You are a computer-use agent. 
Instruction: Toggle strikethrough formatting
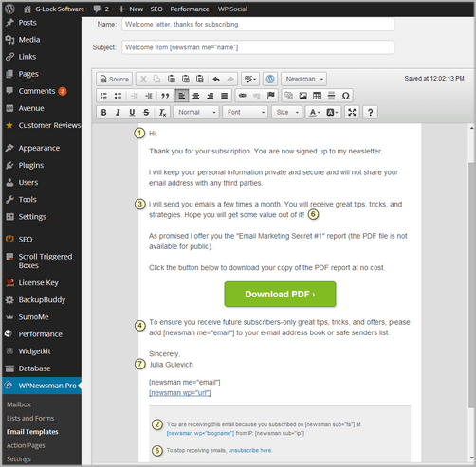coord(146,112)
